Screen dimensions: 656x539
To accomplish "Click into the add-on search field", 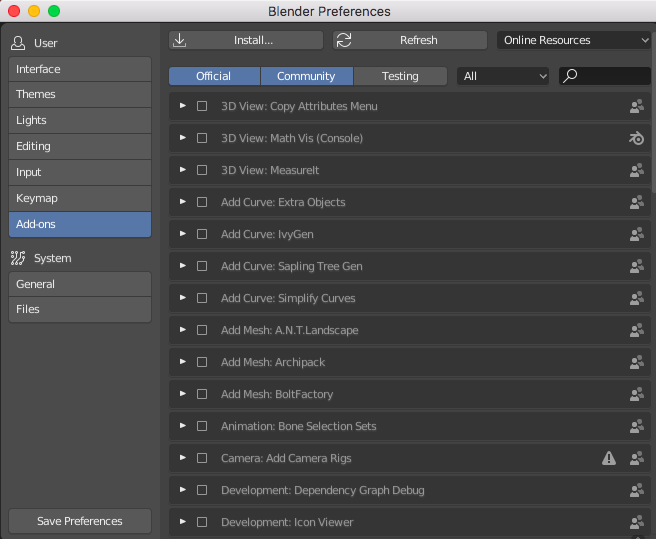I will (605, 76).
